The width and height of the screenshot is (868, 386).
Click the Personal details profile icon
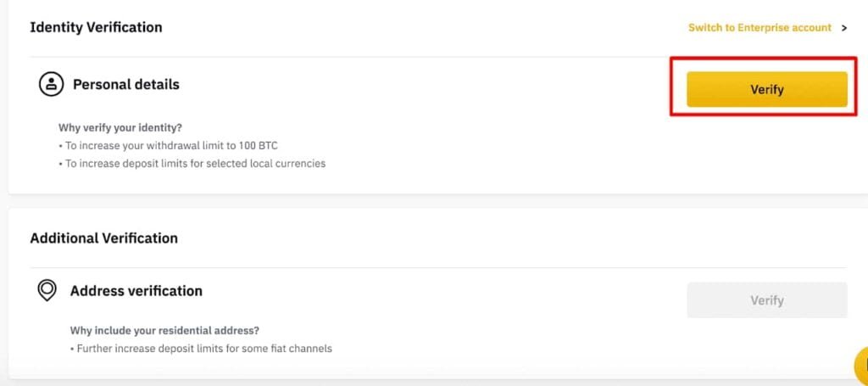point(52,84)
